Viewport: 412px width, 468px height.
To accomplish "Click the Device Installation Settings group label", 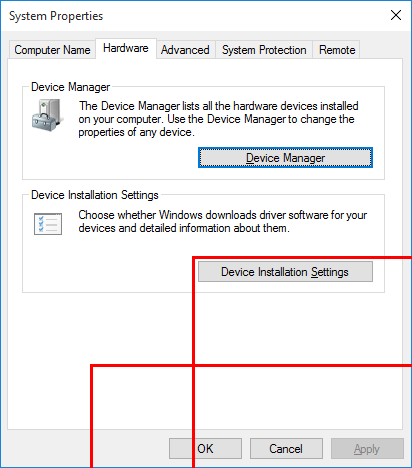I will (x=95, y=195).
